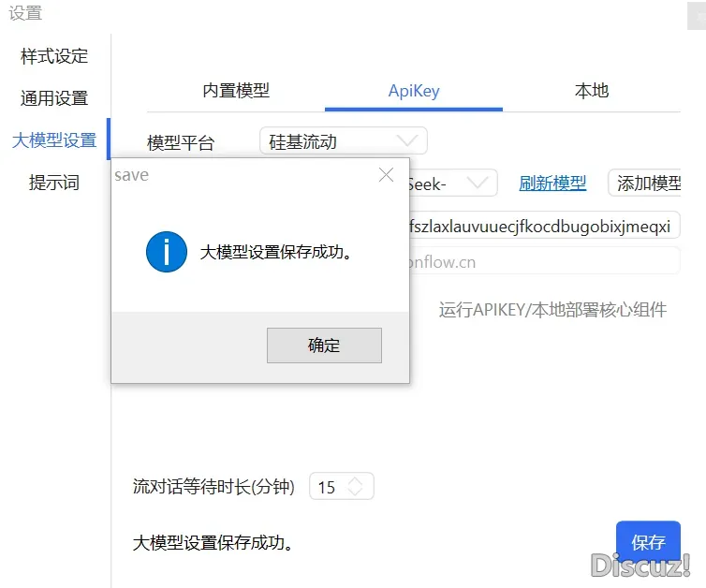The height and width of the screenshot is (588, 706).
Task: Close the save dialog with the X
Action: click(386, 175)
